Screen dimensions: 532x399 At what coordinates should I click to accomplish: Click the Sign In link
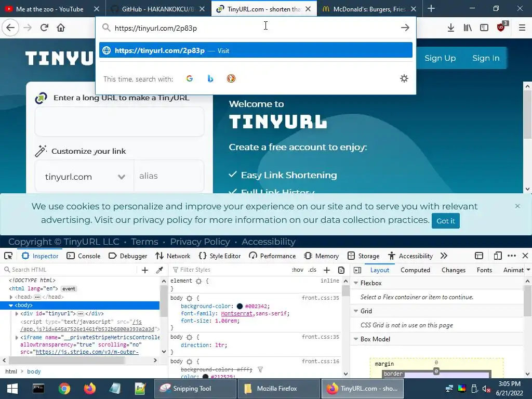coord(486,58)
